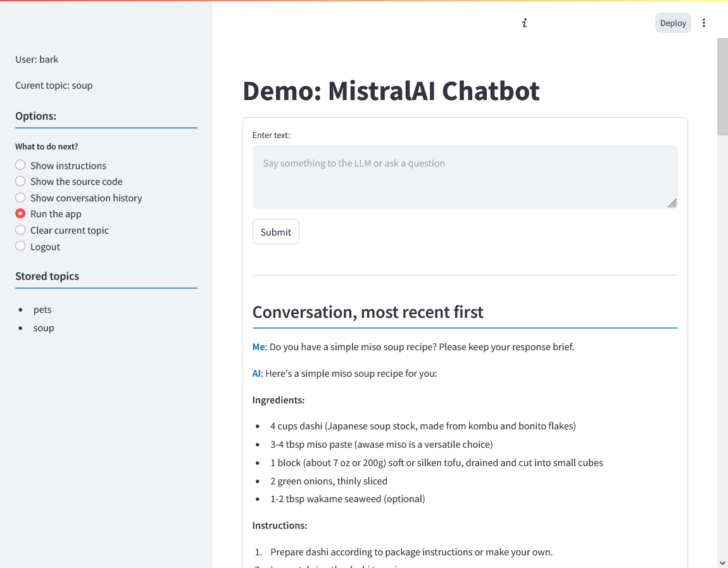The image size is (728, 568).
Task: Click the 'Stored topics' sidebar heading
Action: point(47,276)
